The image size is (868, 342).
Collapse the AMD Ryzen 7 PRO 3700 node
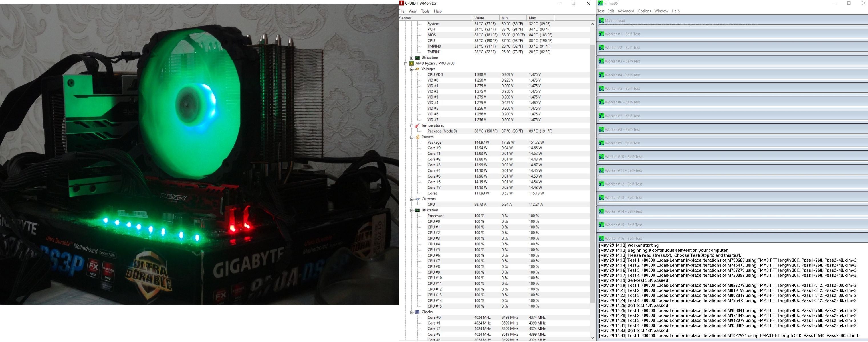pyautogui.click(x=406, y=63)
